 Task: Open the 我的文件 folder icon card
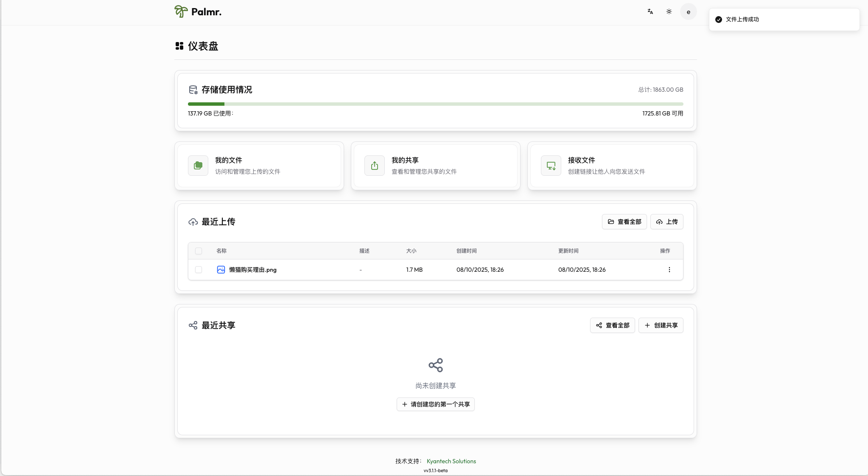198,166
